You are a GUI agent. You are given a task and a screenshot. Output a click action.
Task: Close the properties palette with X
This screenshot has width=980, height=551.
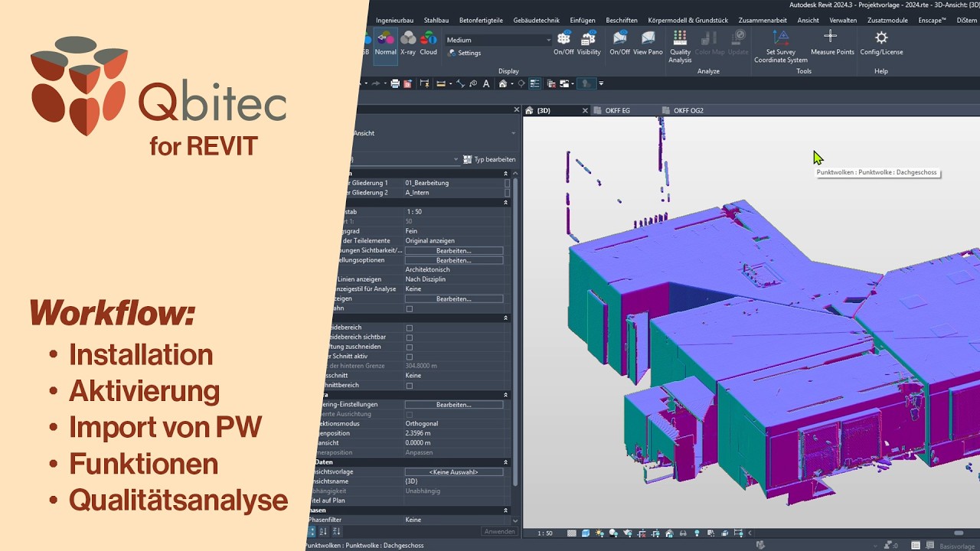(517, 110)
